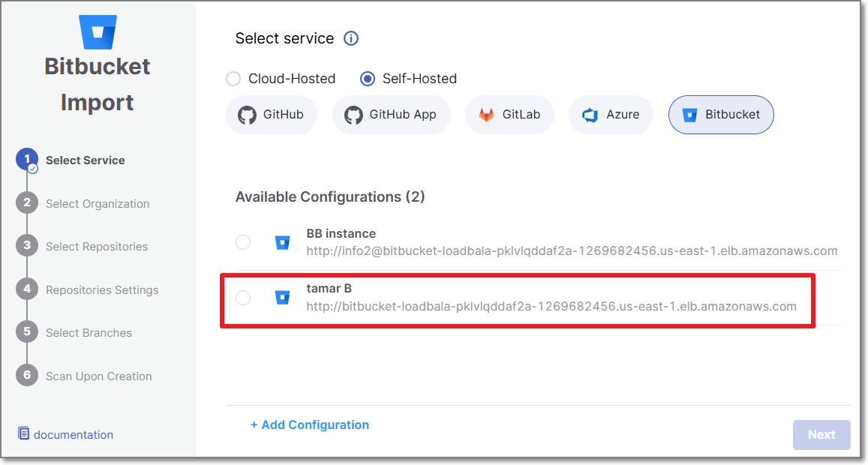The image size is (868, 465).
Task: Click the Bitbucket icon next to tamar B
Action: point(282,298)
